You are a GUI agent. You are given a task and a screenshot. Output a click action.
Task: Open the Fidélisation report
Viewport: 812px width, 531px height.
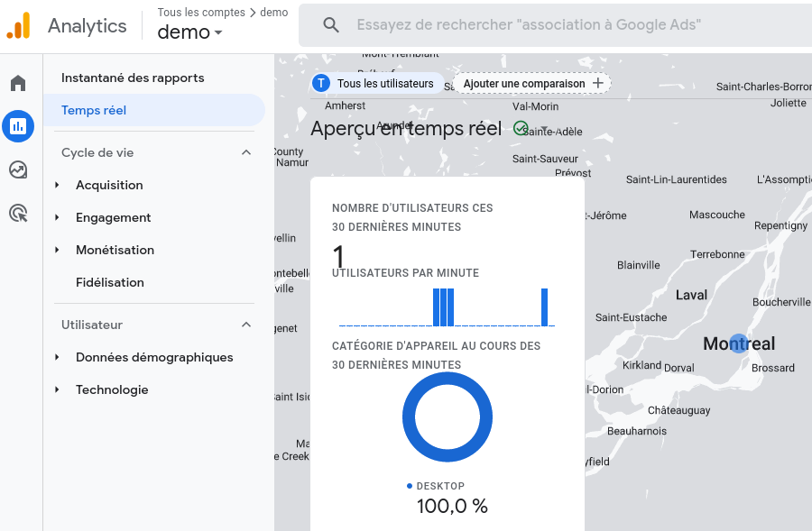[110, 282]
